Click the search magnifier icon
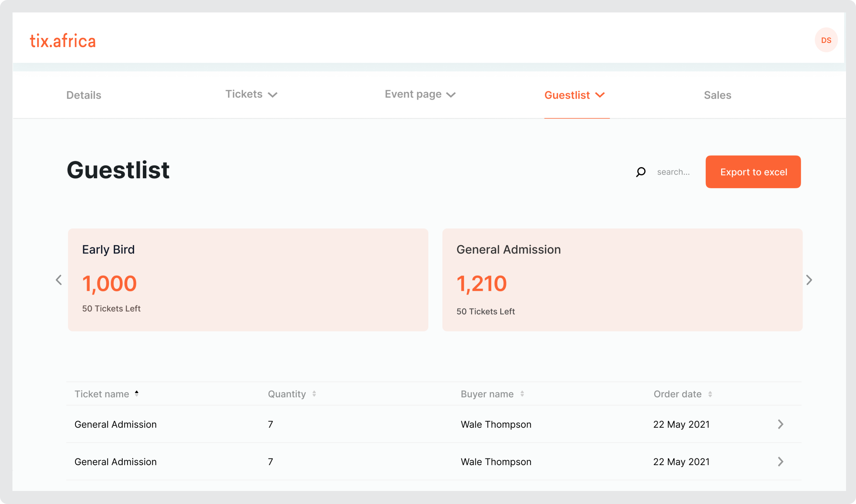 (x=641, y=172)
